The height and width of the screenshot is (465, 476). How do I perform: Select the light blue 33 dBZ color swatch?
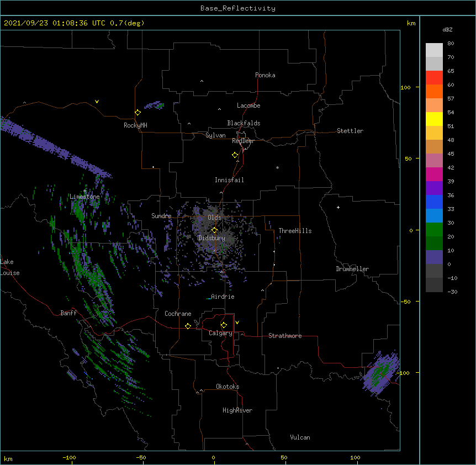(434, 216)
